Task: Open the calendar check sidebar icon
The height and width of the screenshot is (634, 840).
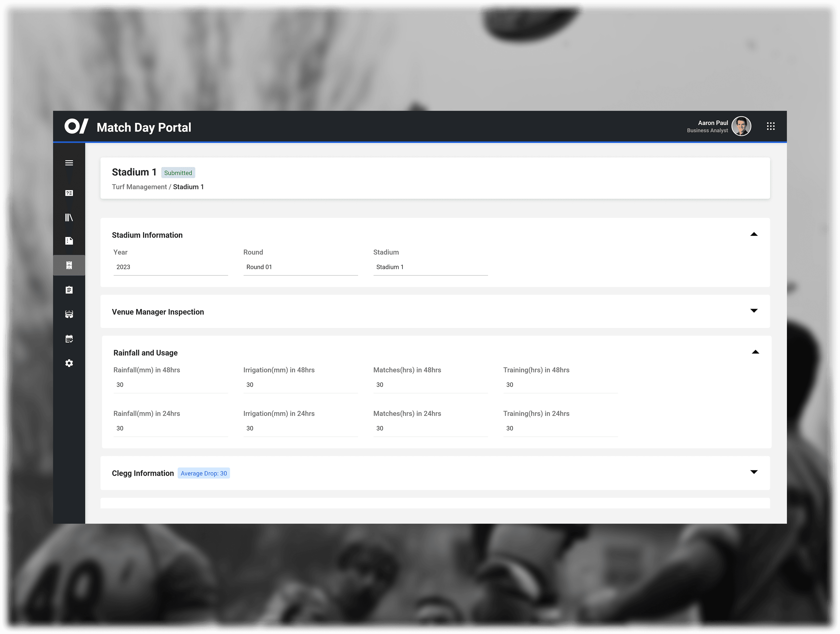Action: 69,339
